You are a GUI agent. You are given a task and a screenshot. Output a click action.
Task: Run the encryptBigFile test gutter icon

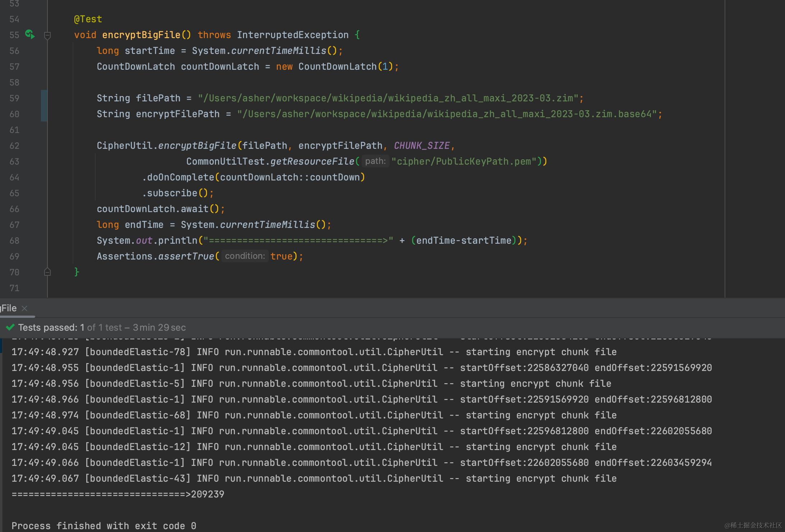click(30, 35)
